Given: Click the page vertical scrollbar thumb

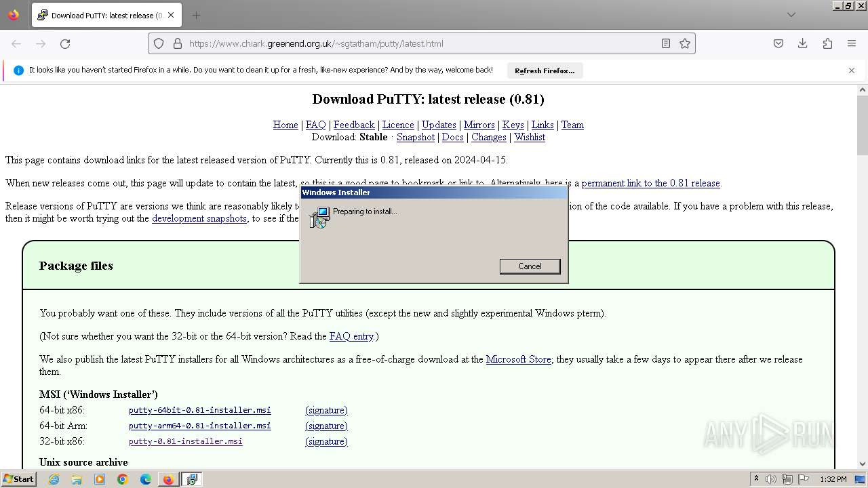Looking at the screenshot, I should point(863,125).
